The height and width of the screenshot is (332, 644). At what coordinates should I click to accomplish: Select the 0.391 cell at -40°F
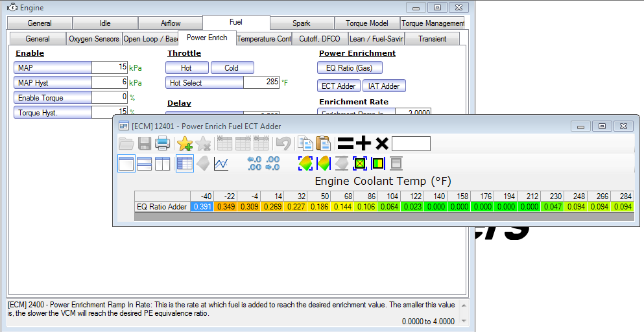[202, 207]
